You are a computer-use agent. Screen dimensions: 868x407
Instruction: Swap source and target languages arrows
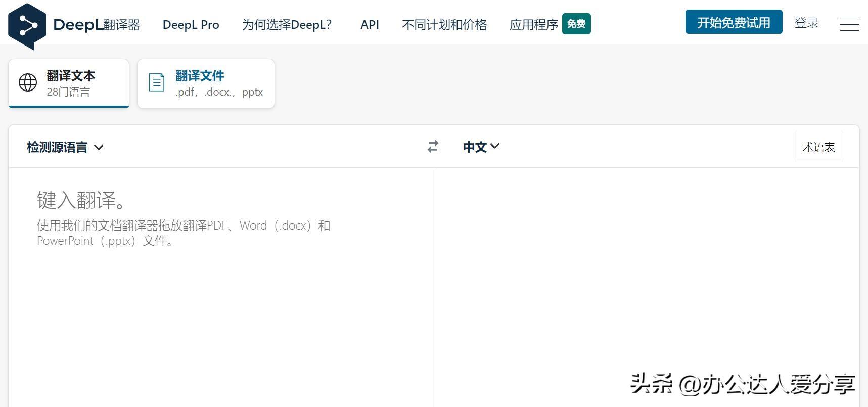(x=433, y=147)
